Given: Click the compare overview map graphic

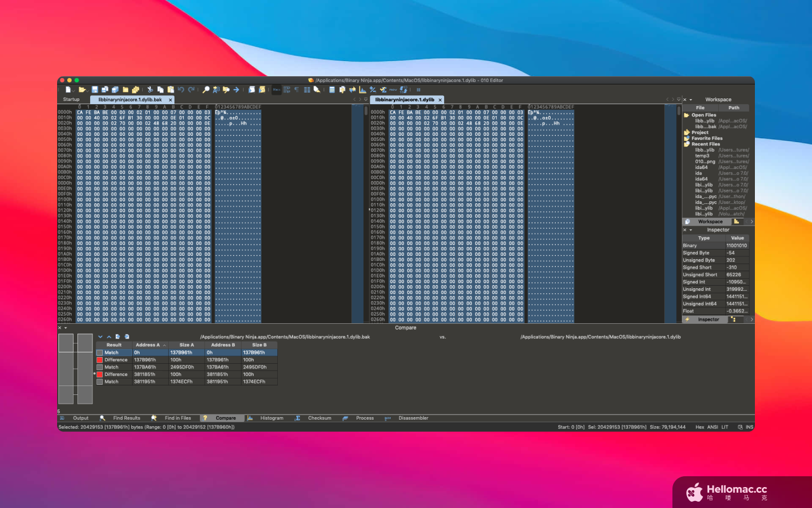Looking at the screenshot, I should click(x=75, y=368).
